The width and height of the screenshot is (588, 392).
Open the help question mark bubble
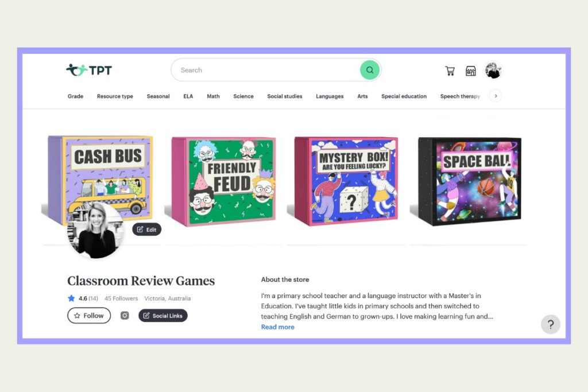(550, 324)
